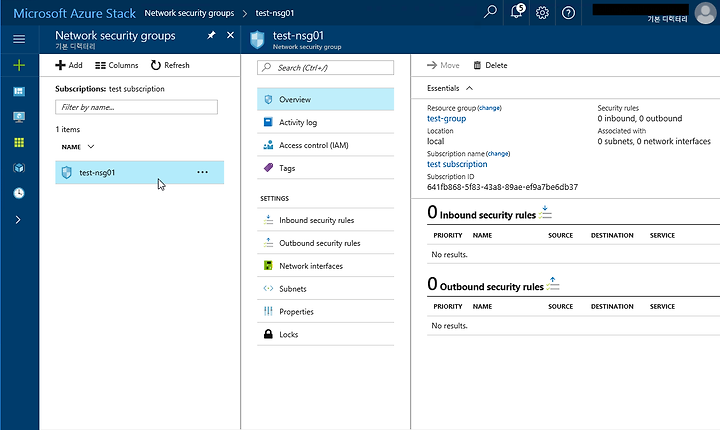Click the test-nsg01 shield icon in list
This screenshot has height=430, width=720.
pyautogui.click(x=67, y=173)
